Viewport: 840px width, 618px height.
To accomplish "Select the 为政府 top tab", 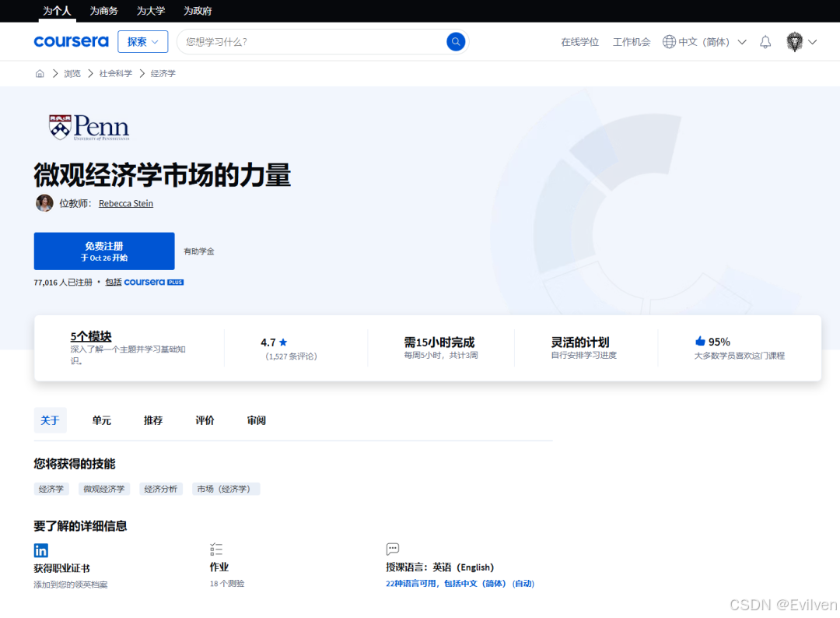I will coord(197,11).
